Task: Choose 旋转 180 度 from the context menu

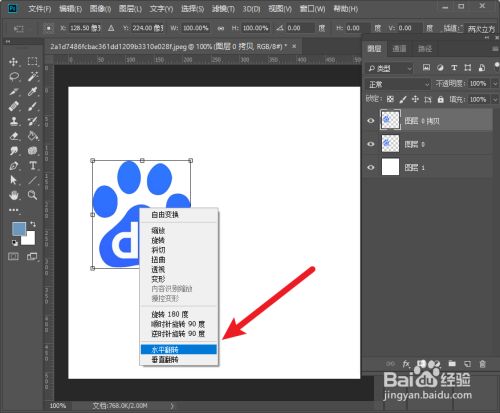Action: point(179,314)
